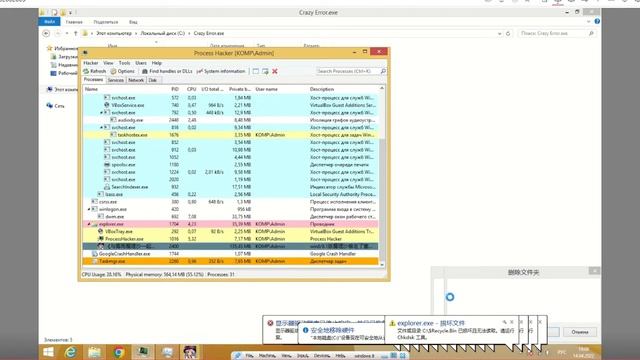Image resolution: width=640 pixels, height=360 pixels.
Task: Click the Refresh toolbar button in Process Hacker
Action: (95, 71)
